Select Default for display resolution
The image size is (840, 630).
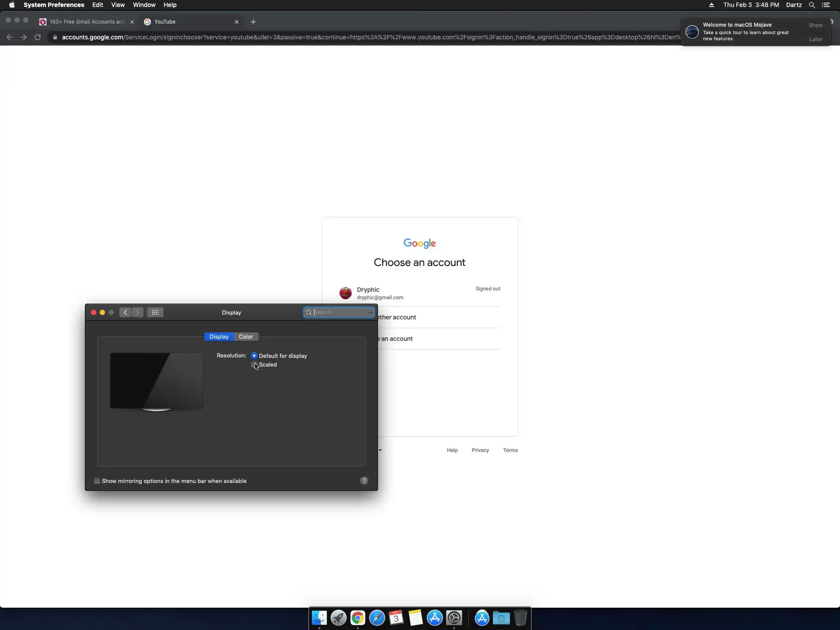pos(254,356)
